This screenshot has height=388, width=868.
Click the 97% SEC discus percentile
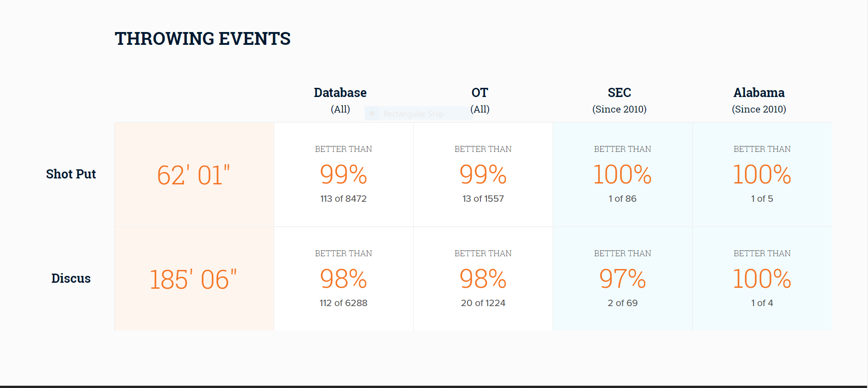pyautogui.click(x=623, y=279)
